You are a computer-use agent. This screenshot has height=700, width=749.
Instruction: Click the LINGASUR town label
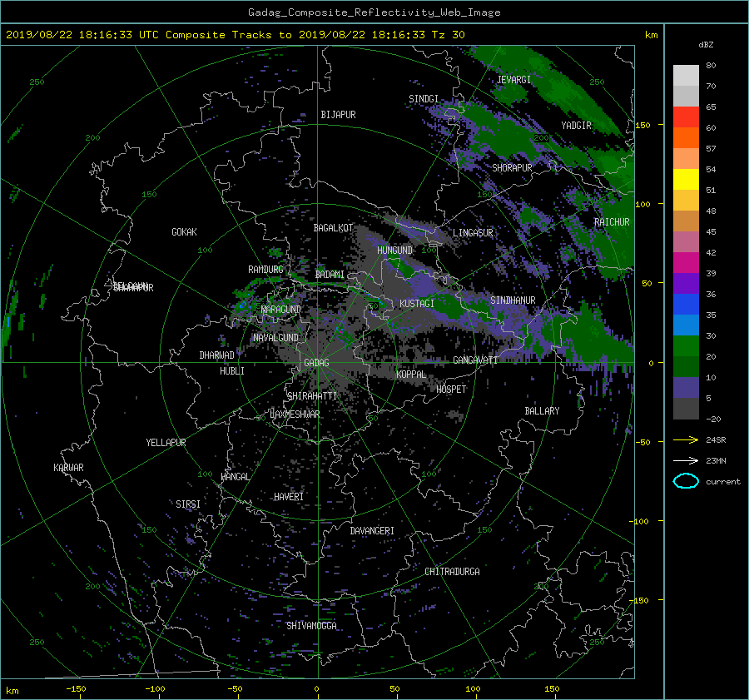click(473, 233)
